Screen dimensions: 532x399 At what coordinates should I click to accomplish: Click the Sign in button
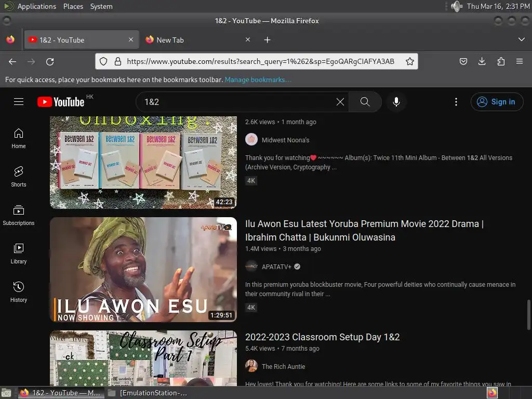497,102
